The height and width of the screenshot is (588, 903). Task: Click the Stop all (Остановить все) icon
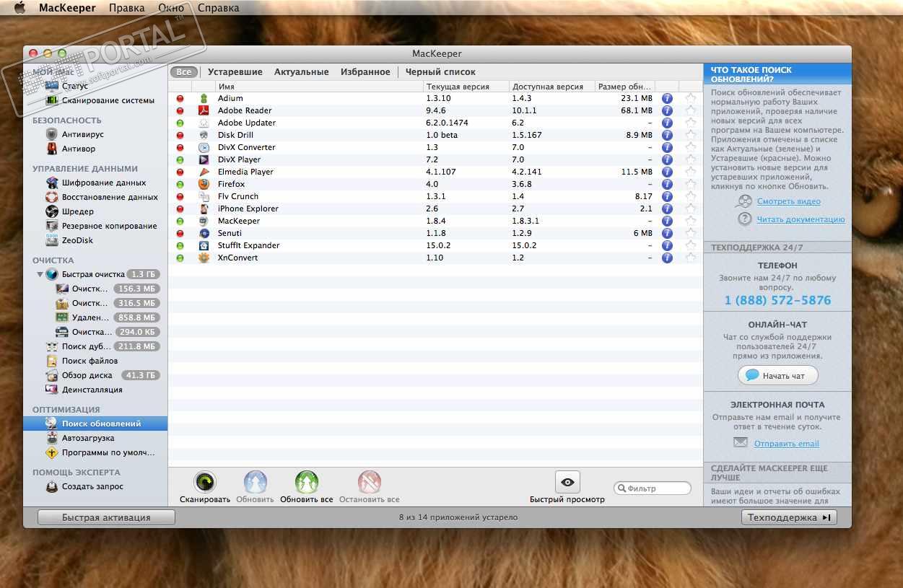click(x=369, y=482)
